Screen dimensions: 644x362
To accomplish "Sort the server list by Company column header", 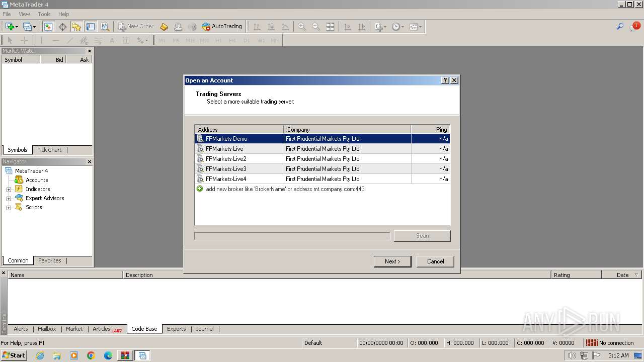I will click(x=347, y=129).
